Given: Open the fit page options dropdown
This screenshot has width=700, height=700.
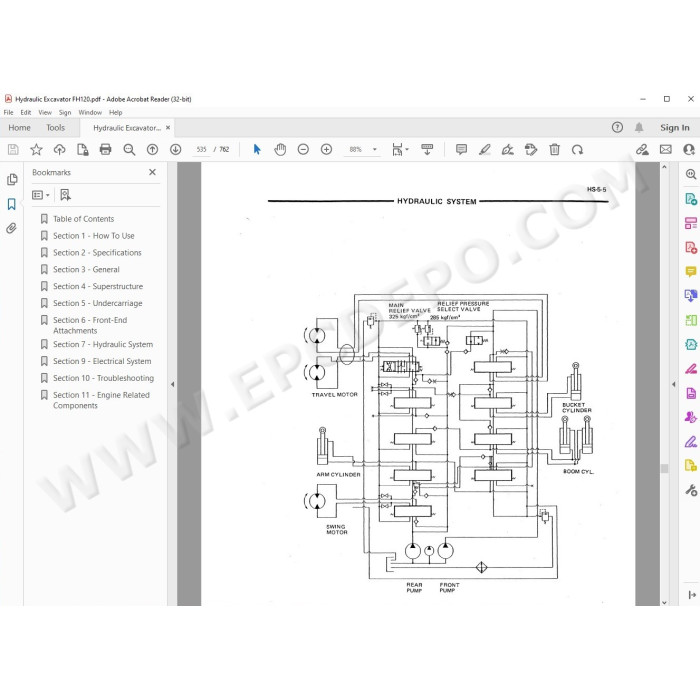Looking at the screenshot, I should [x=400, y=150].
